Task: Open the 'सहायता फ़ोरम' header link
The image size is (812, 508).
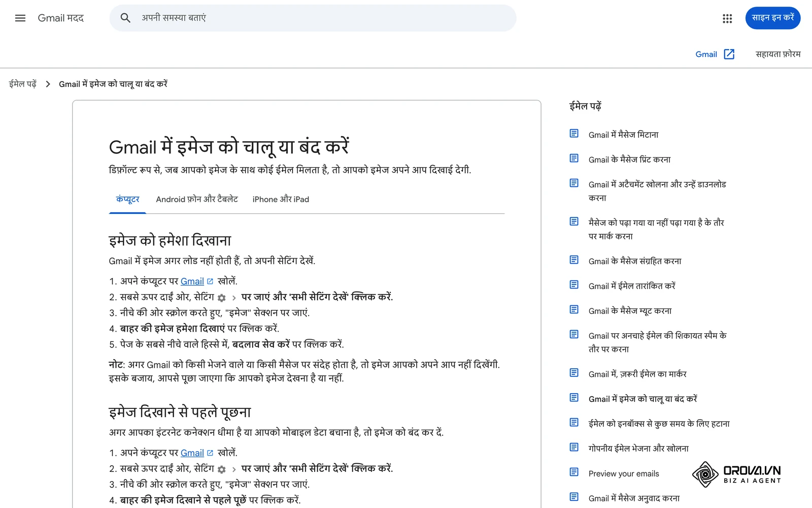Action: (778, 54)
